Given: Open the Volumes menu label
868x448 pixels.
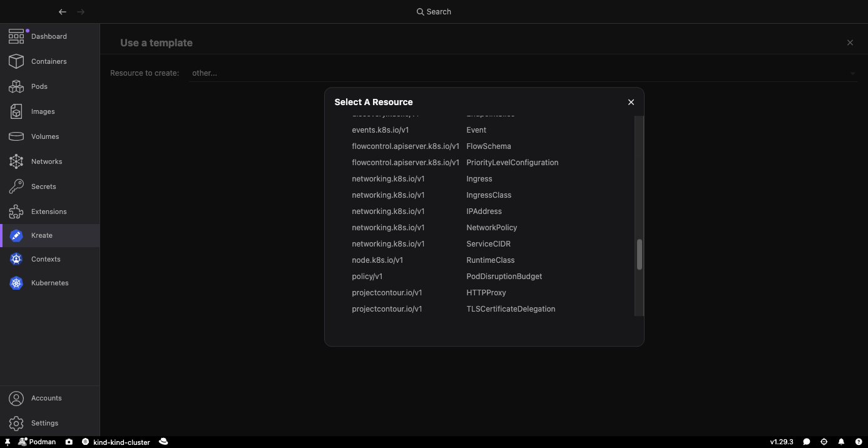Looking at the screenshot, I should point(45,136).
